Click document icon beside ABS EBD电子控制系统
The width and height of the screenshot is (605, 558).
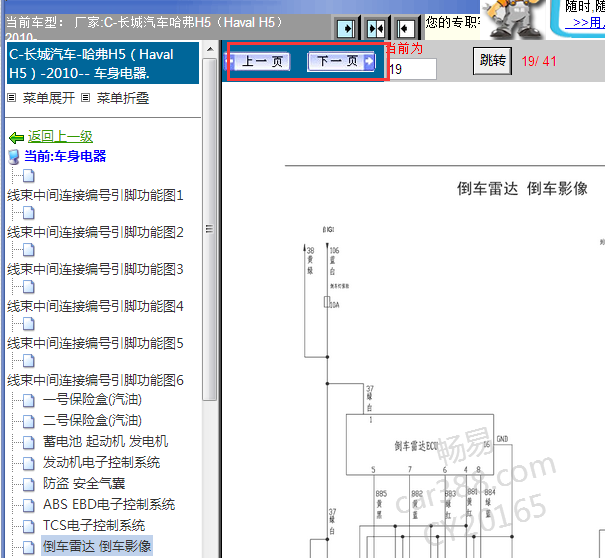29,505
